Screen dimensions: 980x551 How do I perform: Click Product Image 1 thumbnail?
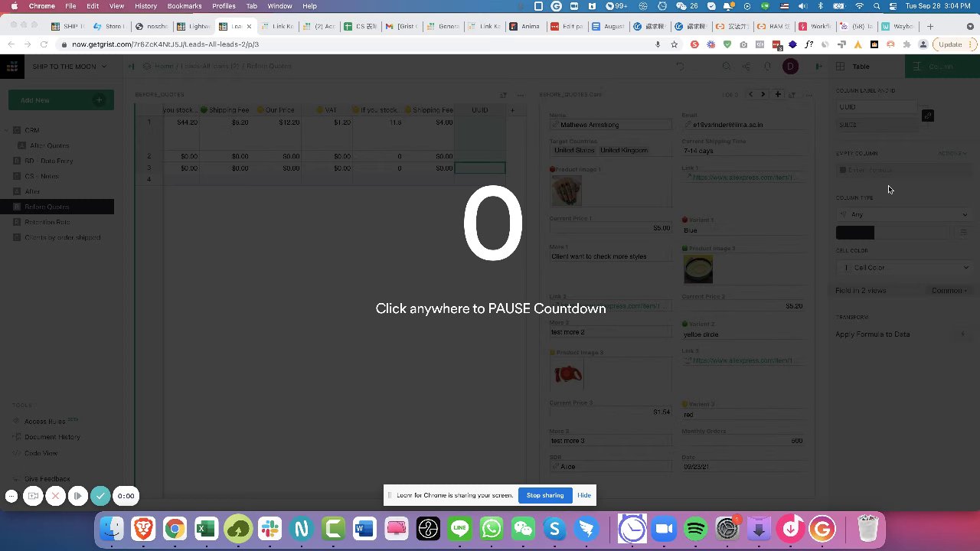pyautogui.click(x=567, y=191)
